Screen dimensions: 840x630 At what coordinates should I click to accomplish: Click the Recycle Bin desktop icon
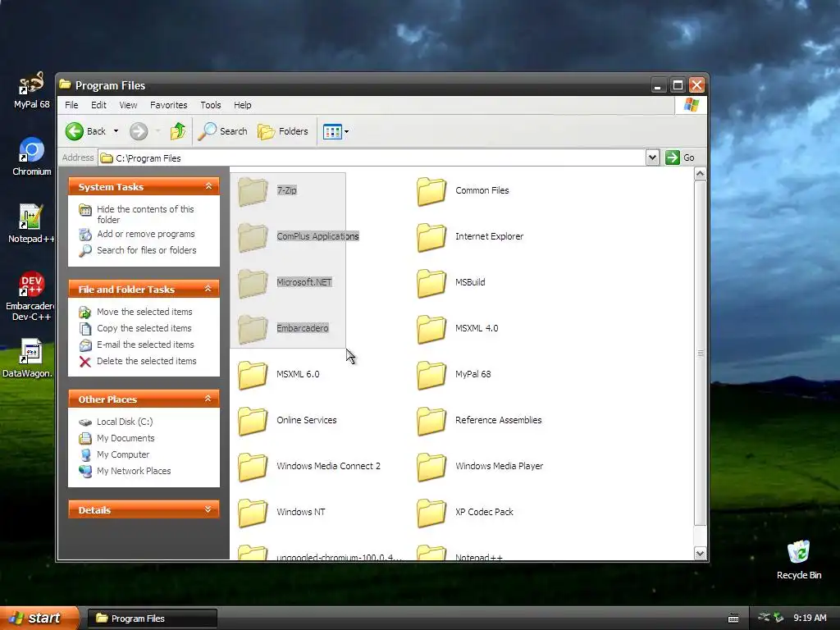point(799,559)
